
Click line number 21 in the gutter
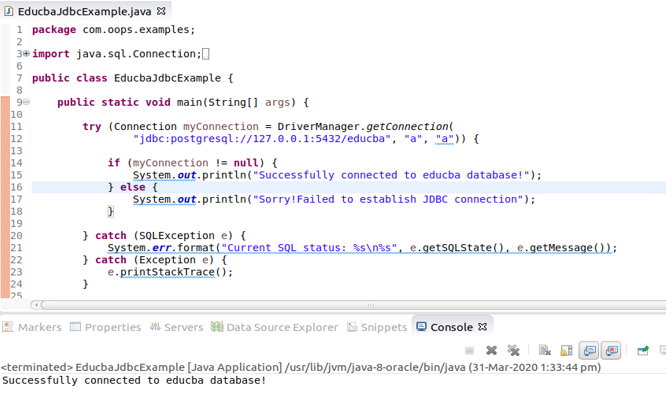(16, 248)
